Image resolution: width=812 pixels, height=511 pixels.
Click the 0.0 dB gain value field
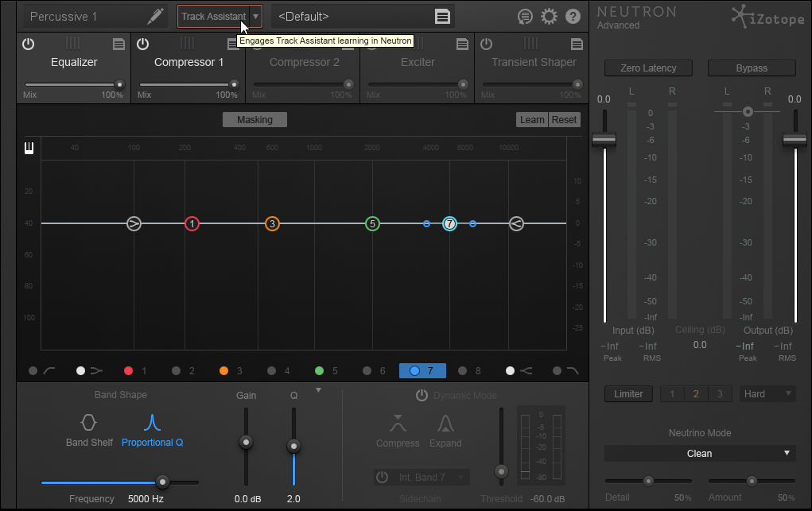click(x=247, y=499)
